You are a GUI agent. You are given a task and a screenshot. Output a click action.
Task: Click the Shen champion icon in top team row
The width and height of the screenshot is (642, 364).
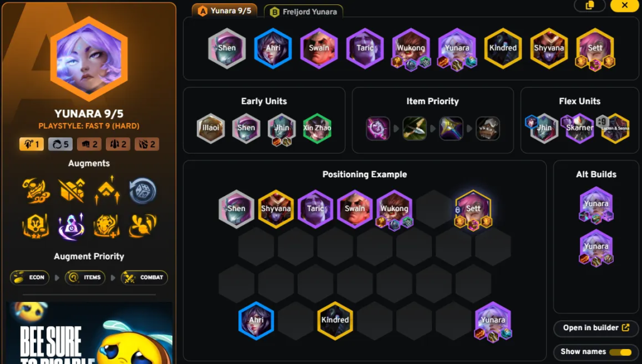226,48
